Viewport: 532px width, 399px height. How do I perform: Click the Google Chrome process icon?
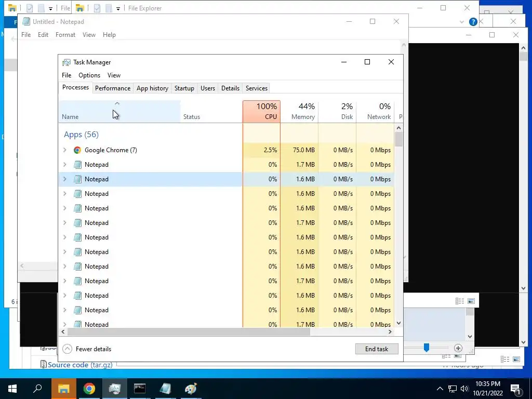77,150
